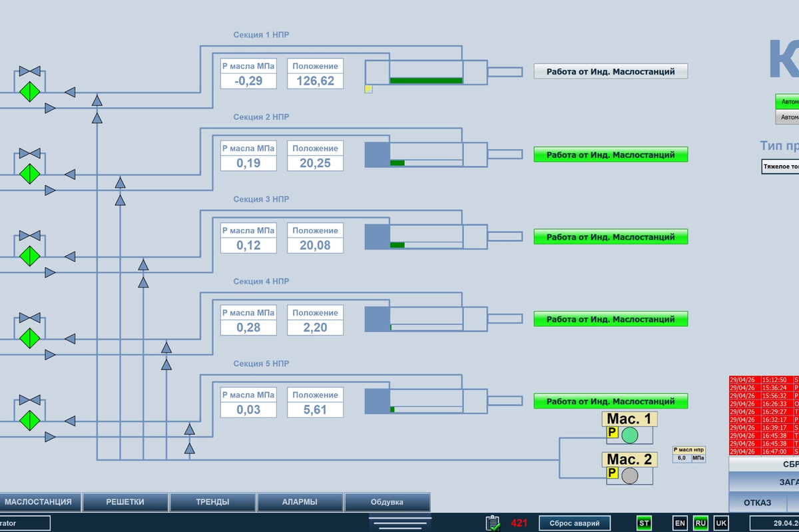
Task: Open the АЛАРМЫ tab
Action: click(300, 502)
